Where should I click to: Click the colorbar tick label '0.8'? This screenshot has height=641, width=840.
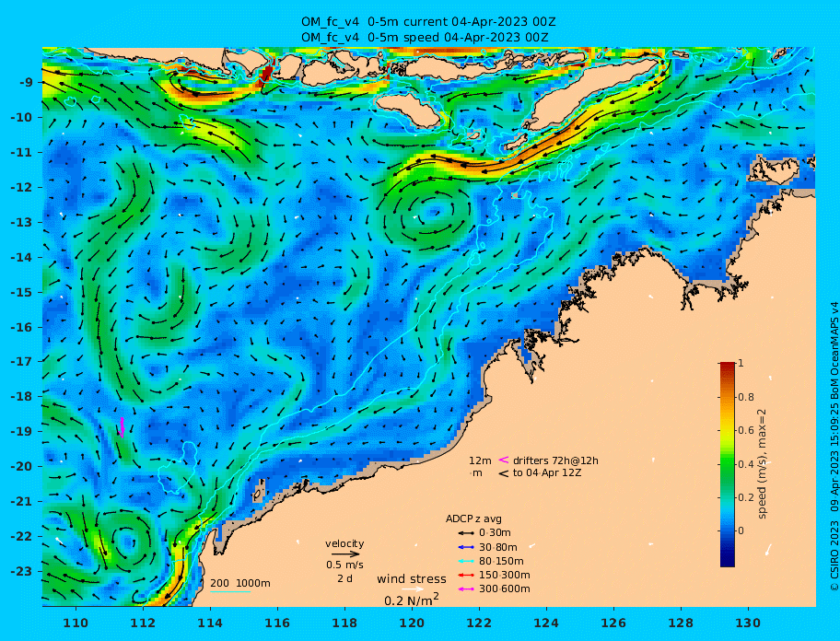[746, 397]
